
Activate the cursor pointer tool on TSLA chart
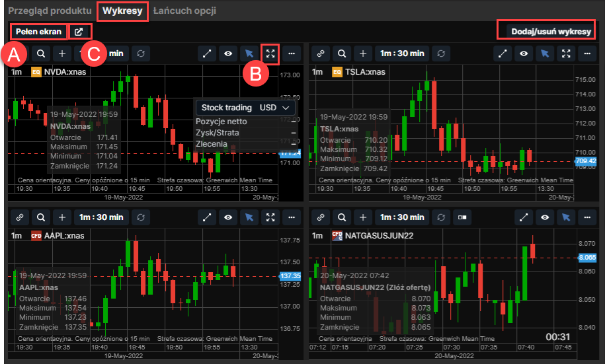(x=545, y=54)
